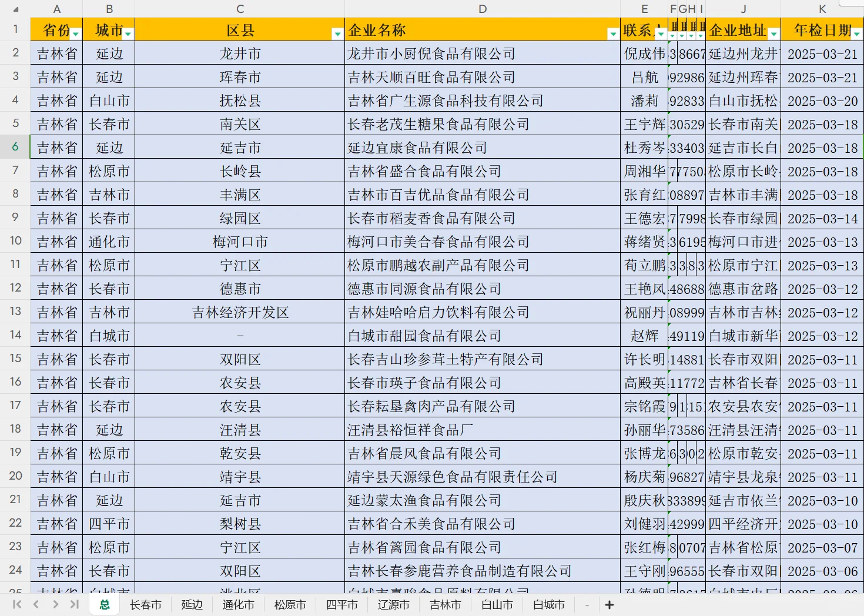Select contact name cell 杜秀岑
The width and height of the screenshot is (864, 616).
[x=644, y=147]
